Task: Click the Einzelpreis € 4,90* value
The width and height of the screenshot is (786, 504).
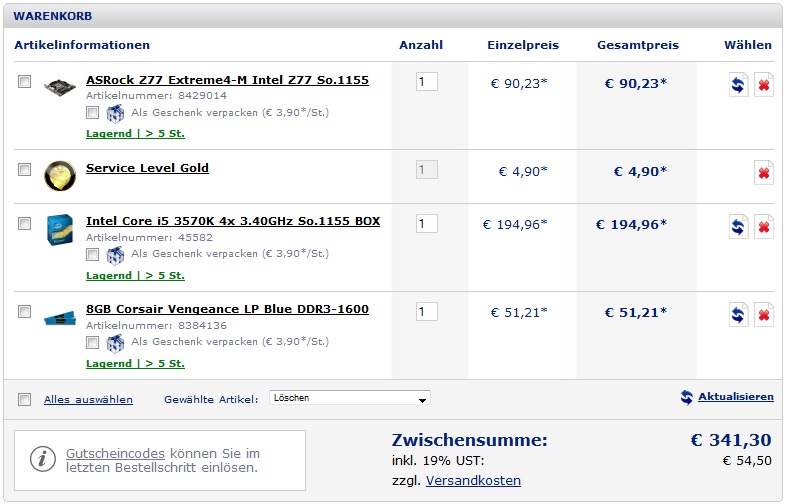Action: click(x=523, y=172)
